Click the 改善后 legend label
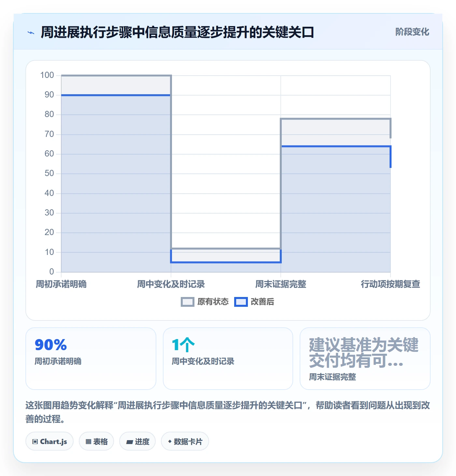The image size is (456, 476). point(263,302)
